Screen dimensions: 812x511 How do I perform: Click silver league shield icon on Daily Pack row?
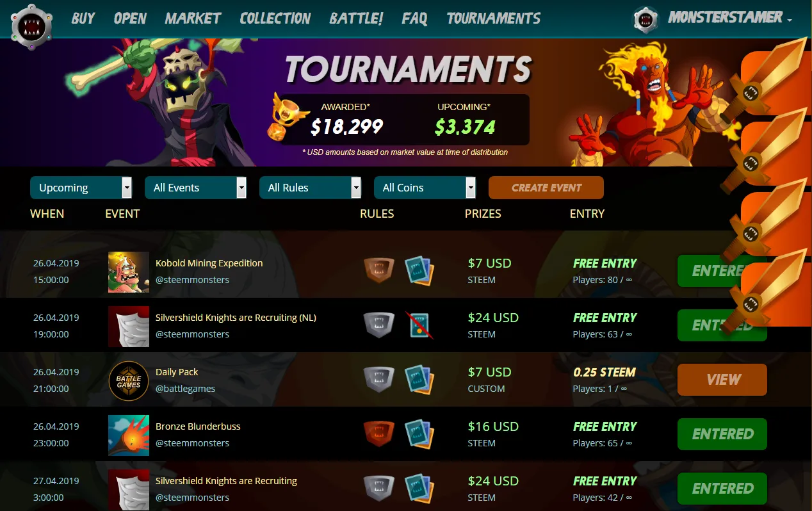click(x=379, y=379)
